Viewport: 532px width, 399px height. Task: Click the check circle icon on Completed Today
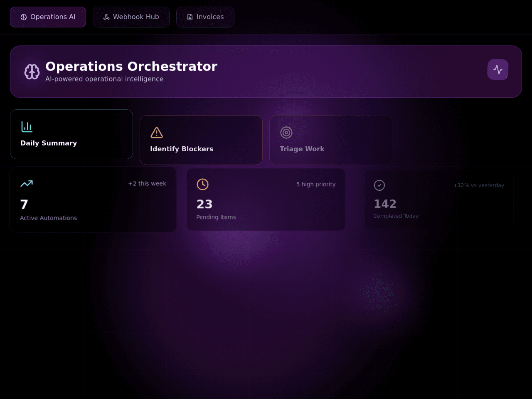point(379,185)
